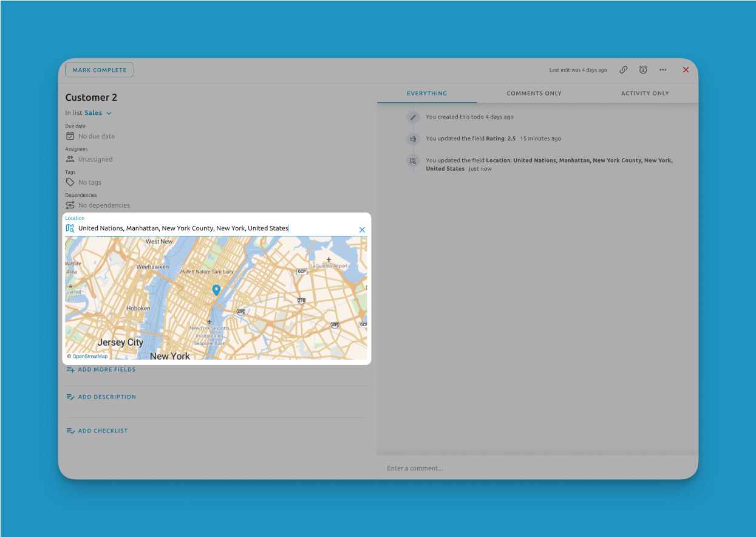Open the three-dot options menu

(x=662, y=69)
